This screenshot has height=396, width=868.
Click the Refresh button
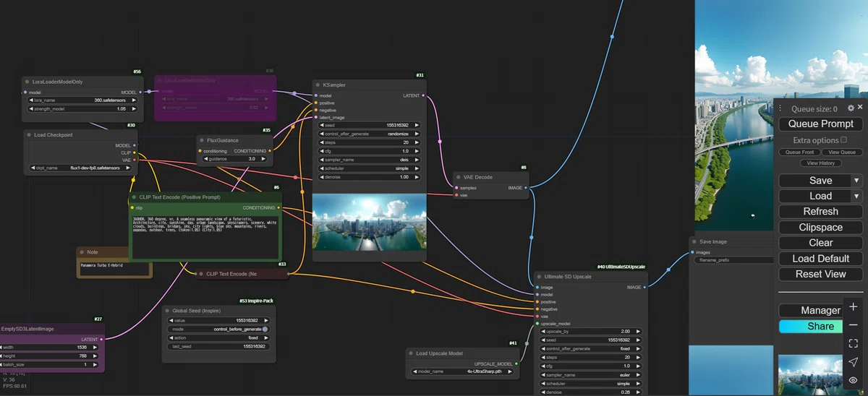pos(820,212)
